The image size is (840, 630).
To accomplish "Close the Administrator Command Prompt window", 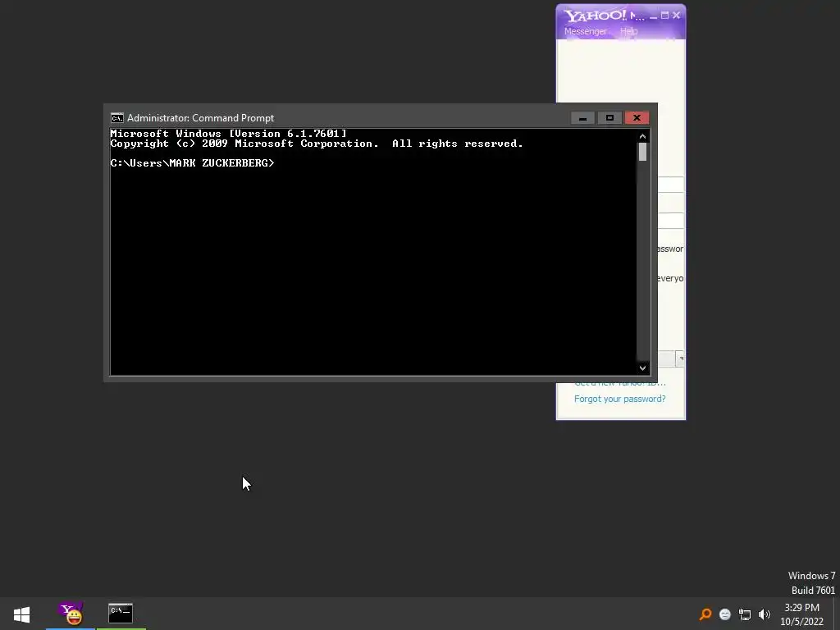I will click(x=637, y=118).
